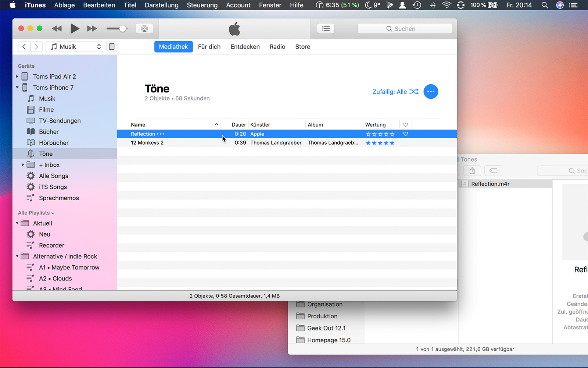The width and height of the screenshot is (588, 368).
Task: Collapse the Aktuell playlist folder
Action: (x=17, y=223)
